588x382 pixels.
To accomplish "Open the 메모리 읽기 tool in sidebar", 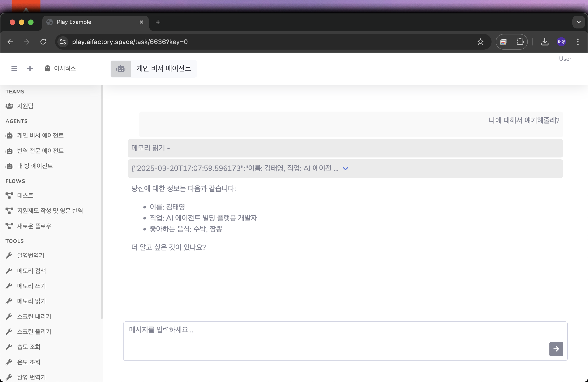I will point(26,301).
